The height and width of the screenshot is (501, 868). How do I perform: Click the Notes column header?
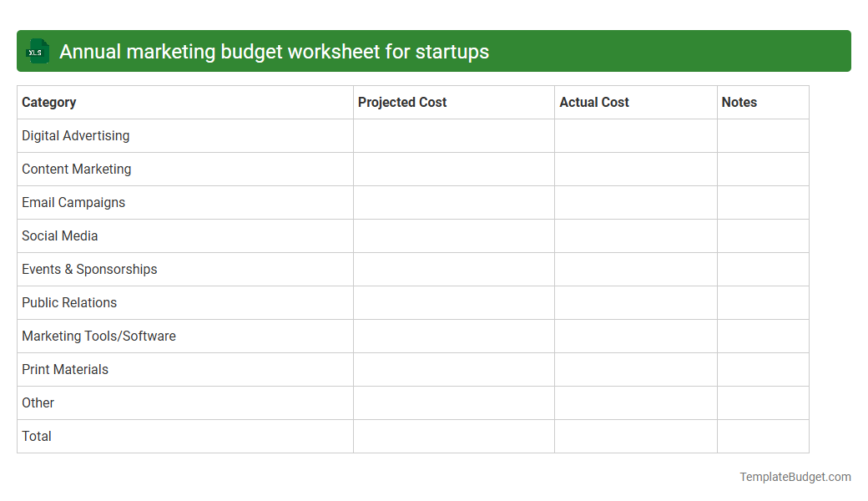click(x=739, y=102)
